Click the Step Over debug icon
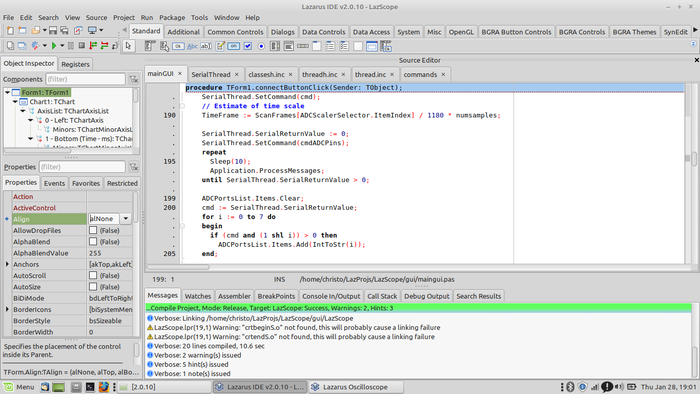This screenshot has width=700, height=394. coord(104,46)
